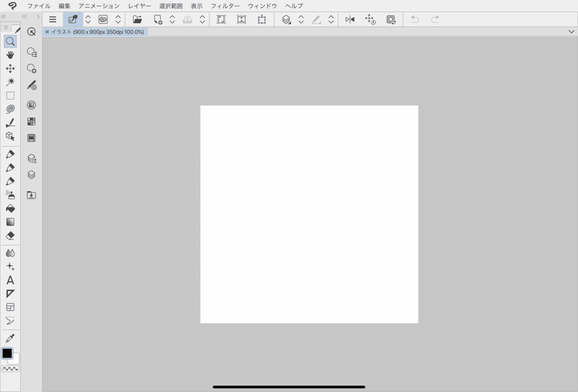578x392 pixels.
Task: Click the highlighted Open CLIP STUDIO button
Action: tap(73, 20)
